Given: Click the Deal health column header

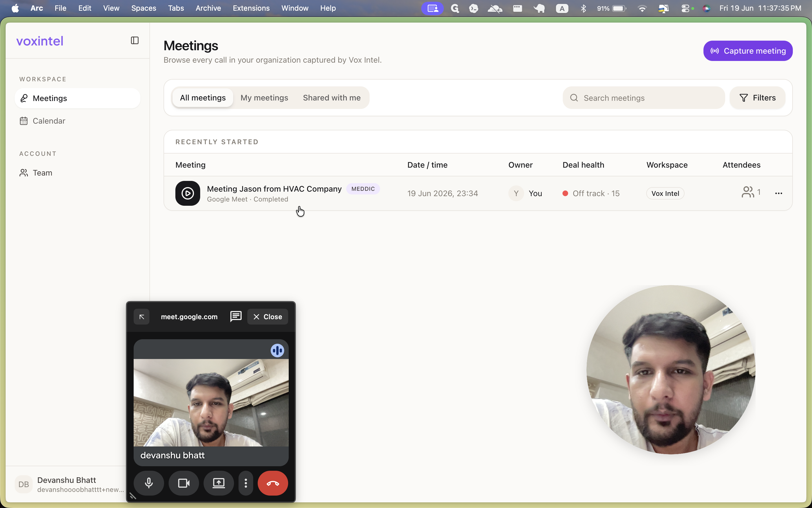Looking at the screenshot, I should coord(583,165).
